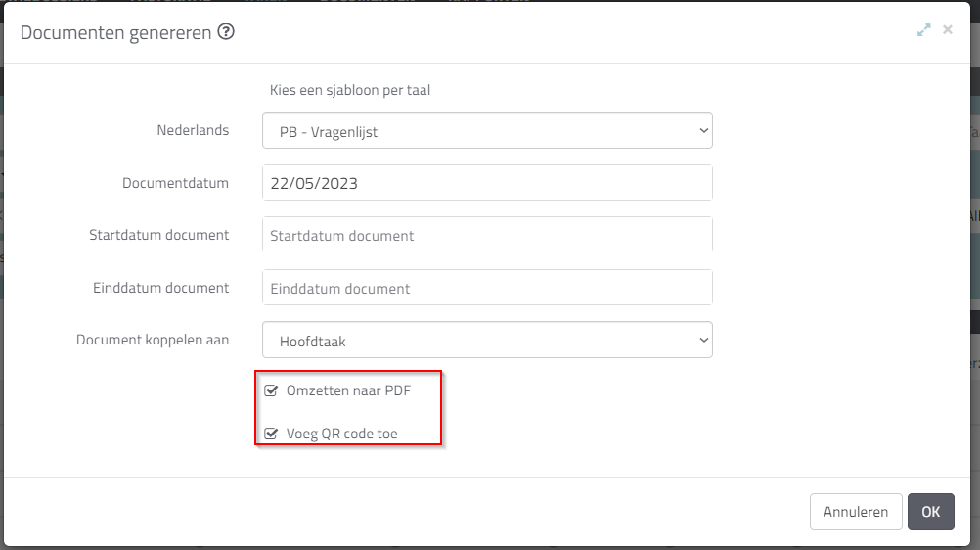Image resolution: width=980 pixels, height=550 pixels.
Task: Toggle the Voeg QR code toe checkbox
Action: pyautogui.click(x=272, y=434)
